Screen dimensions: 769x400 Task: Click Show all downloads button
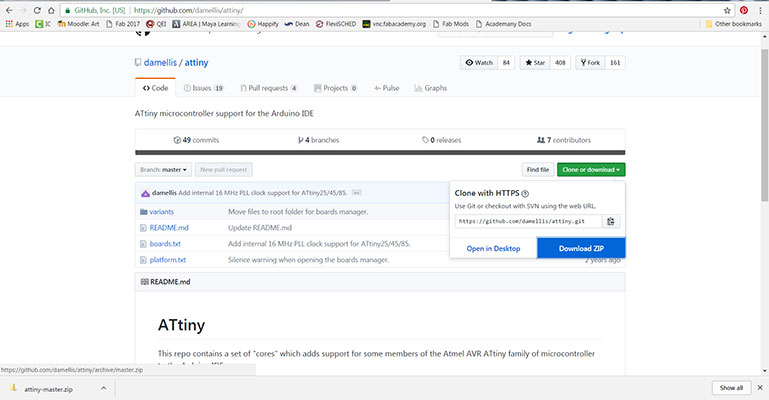click(731, 388)
